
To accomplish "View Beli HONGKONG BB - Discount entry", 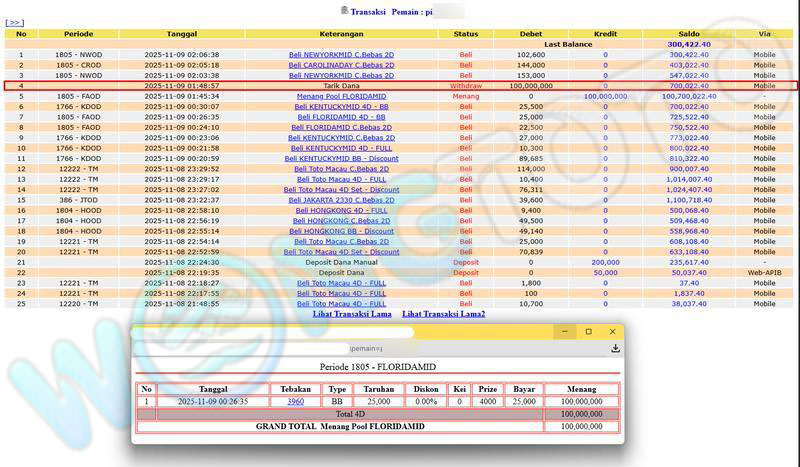I will 341,231.
